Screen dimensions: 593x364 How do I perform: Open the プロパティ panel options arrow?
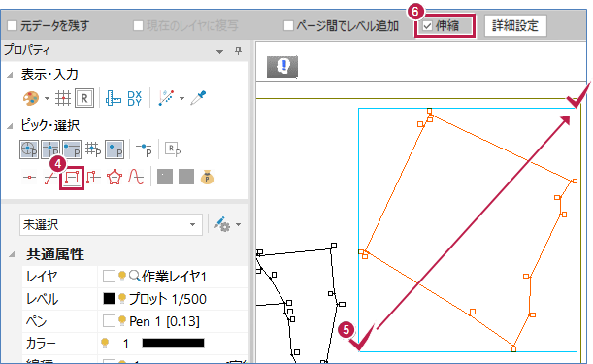(x=219, y=51)
